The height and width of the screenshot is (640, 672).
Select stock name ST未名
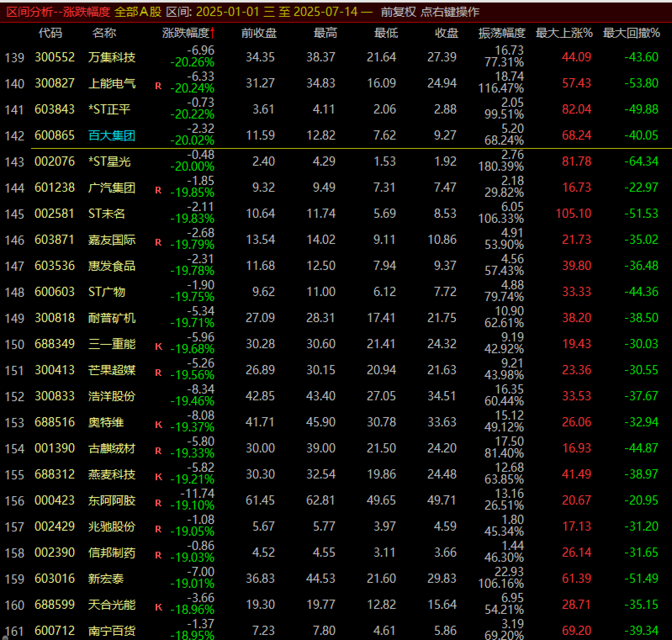pyautogui.click(x=106, y=214)
